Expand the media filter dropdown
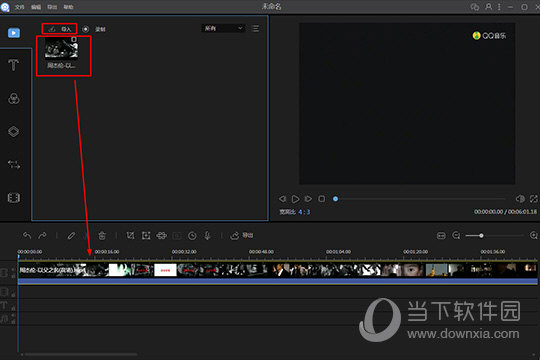This screenshot has height=360, width=540. pyautogui.click(x=223, y=28)
